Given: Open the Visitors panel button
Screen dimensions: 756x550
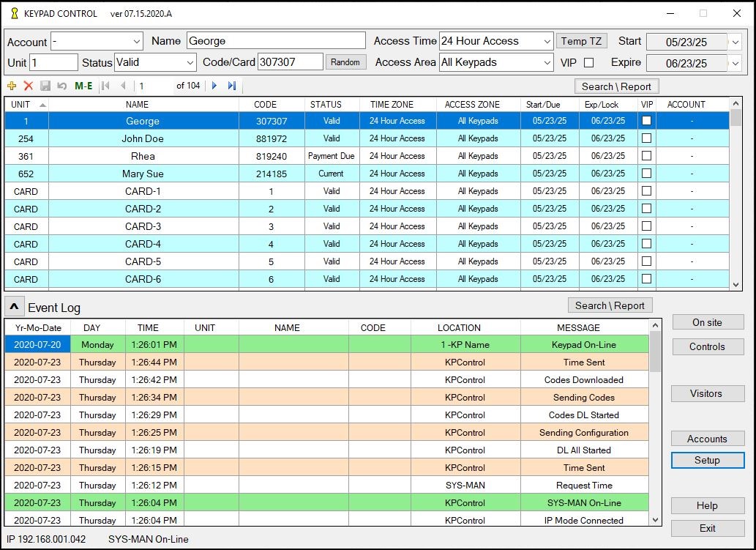Looking at the screenshot, I should coord(706,394).
